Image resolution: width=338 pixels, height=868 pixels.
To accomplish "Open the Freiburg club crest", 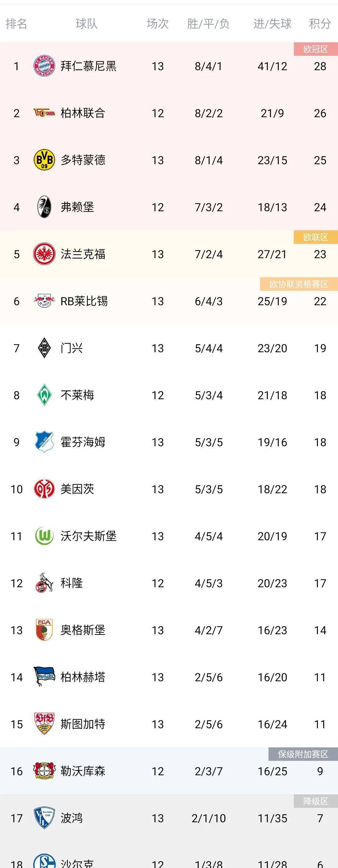I will tap(44, 207).
